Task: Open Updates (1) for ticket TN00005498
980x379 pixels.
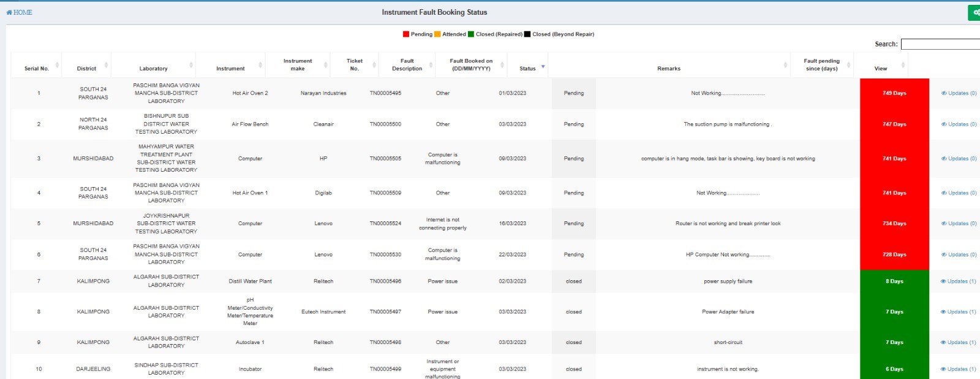Action: (959, 342)
